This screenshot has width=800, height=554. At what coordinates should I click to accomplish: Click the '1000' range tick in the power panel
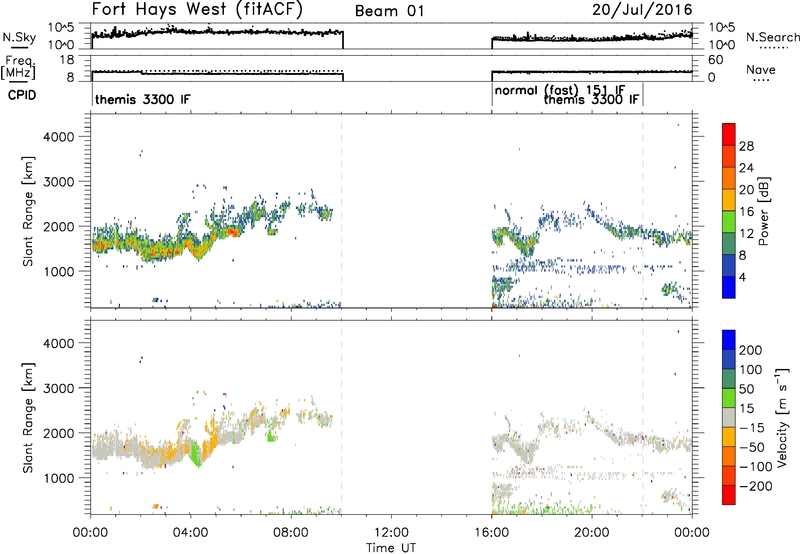point(59,271)
